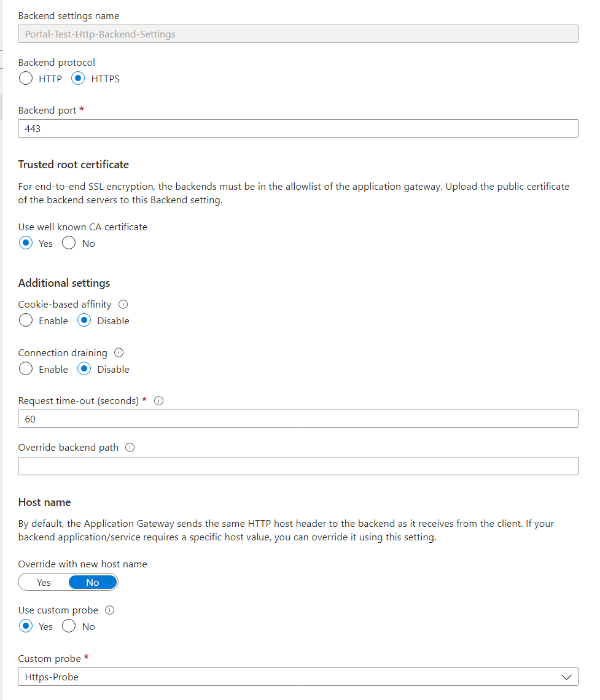
Task: Open Cookie-based affinity info tooltip icon
Action: [123, 305]
